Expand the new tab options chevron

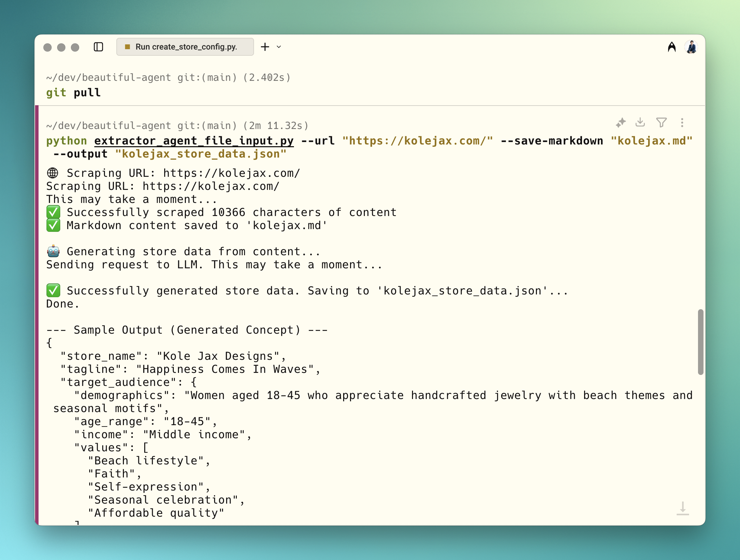tap(279, 47)
